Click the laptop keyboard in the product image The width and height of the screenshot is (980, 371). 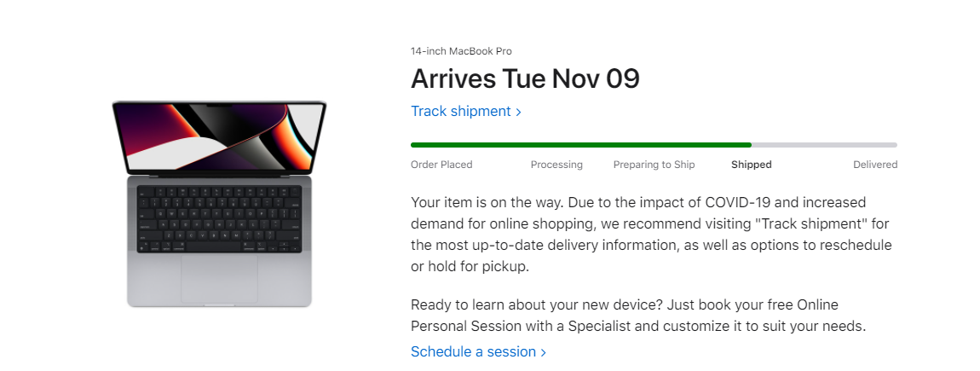(x=219, y=218)
